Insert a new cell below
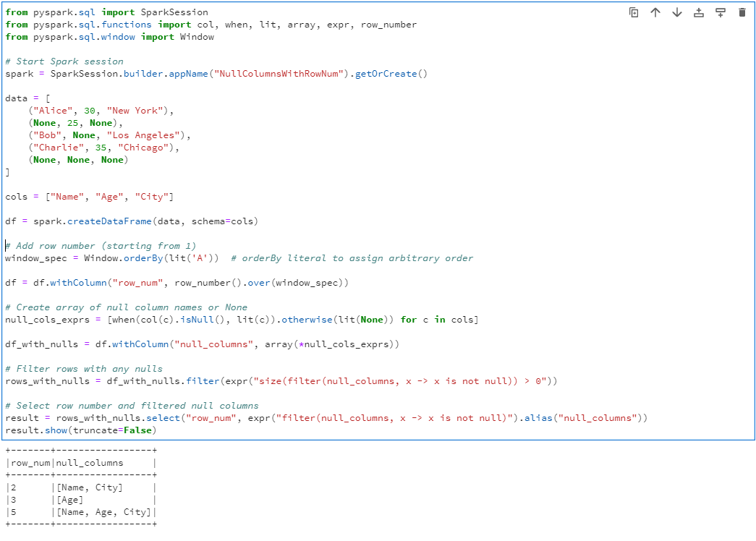The width and height of the screenshot is (756, 541). [x=721, y=12]
